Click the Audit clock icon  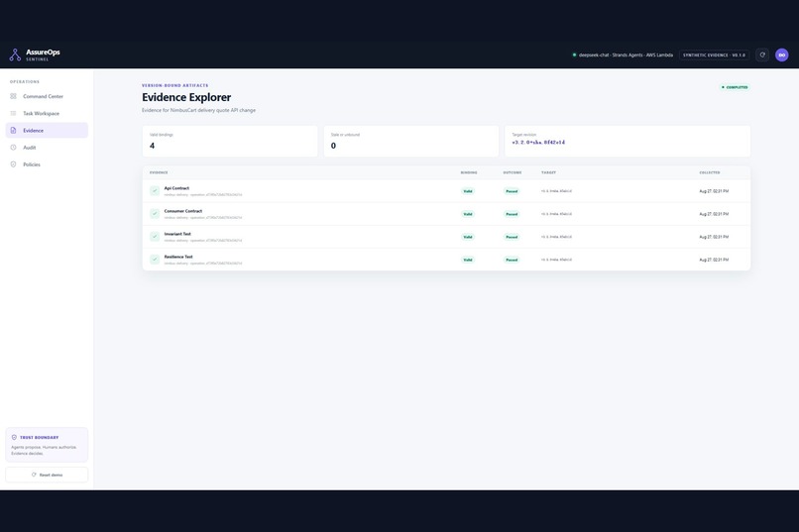coord(13,148)
